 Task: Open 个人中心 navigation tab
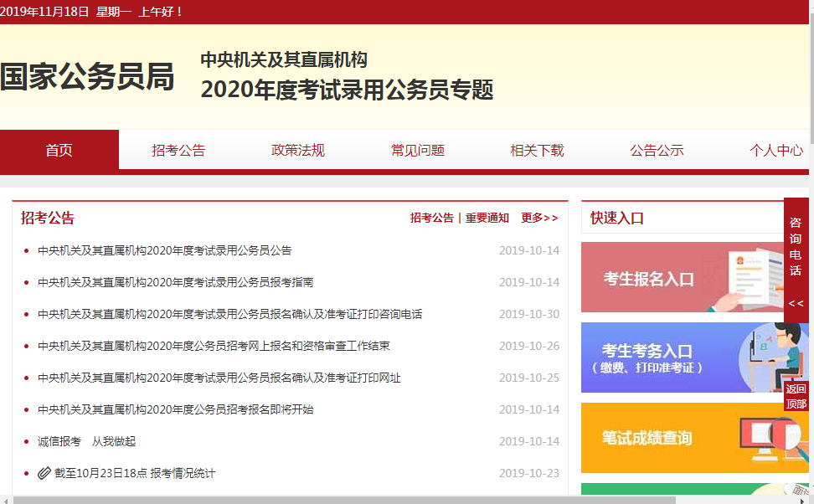776,151
